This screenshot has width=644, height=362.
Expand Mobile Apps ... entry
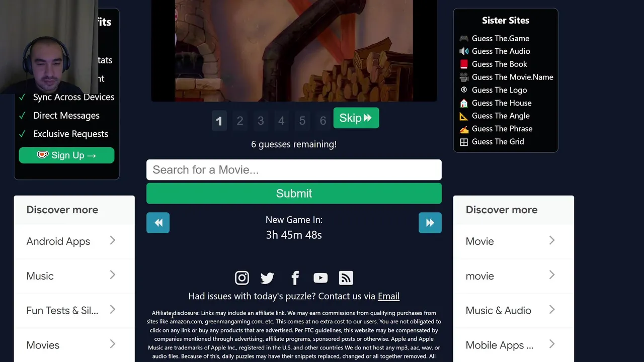(514, 345)
